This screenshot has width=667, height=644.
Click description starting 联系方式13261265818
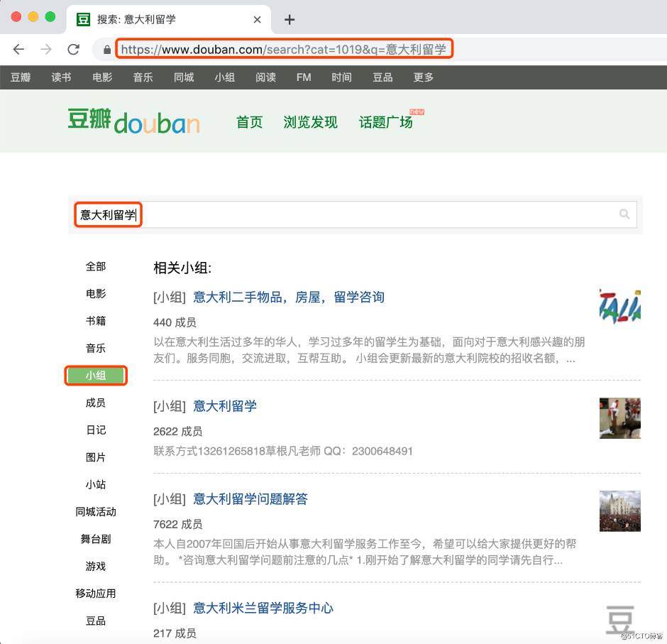click(x=283, y=451)
